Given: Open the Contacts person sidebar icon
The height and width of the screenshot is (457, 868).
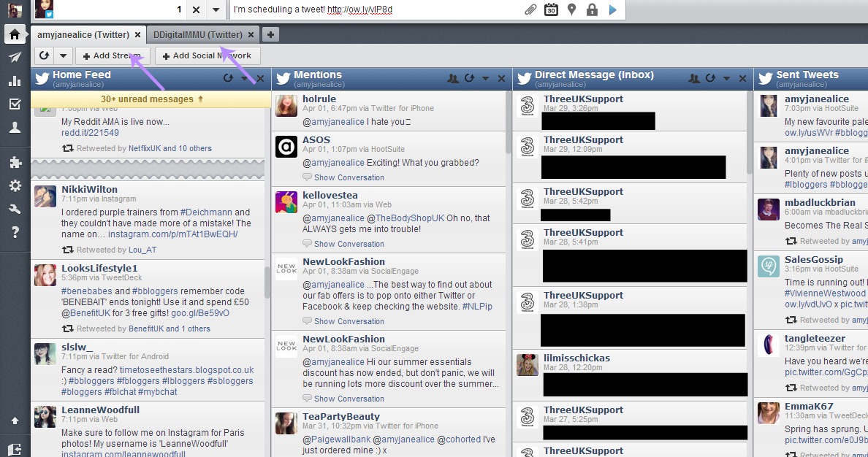Looking at the screenshot, I should click(15, 127).
